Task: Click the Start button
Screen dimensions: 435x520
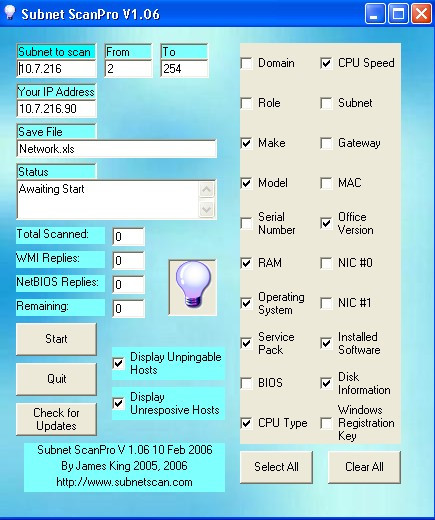Action: tap(56, 339)
